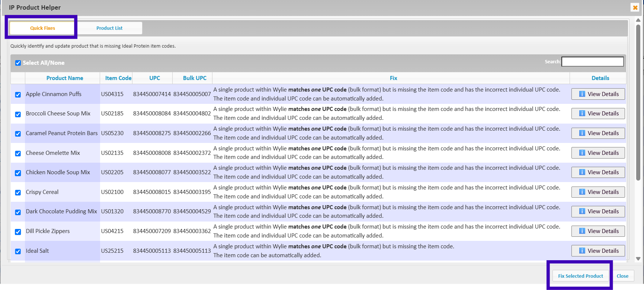Click info icon for Dark Chocolate Pudding Mix

pos(582,211)
